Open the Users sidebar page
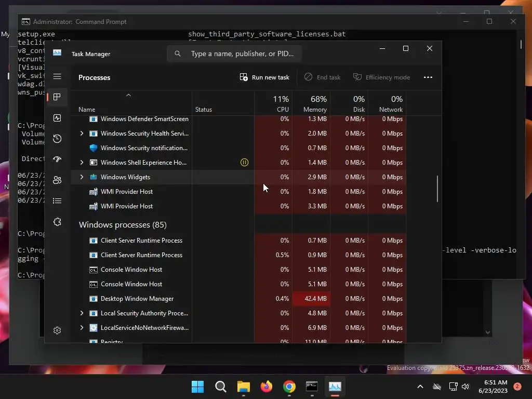The width and height of the screenshot is (532, 399). click(57, 180)
